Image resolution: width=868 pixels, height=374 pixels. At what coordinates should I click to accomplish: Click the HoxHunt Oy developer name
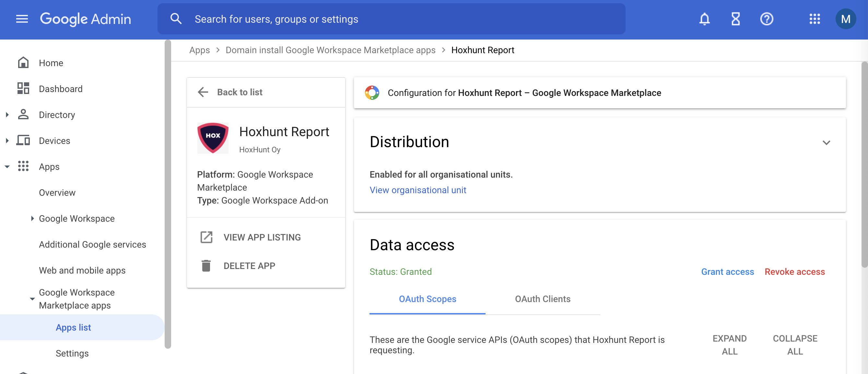pos(259,149)
